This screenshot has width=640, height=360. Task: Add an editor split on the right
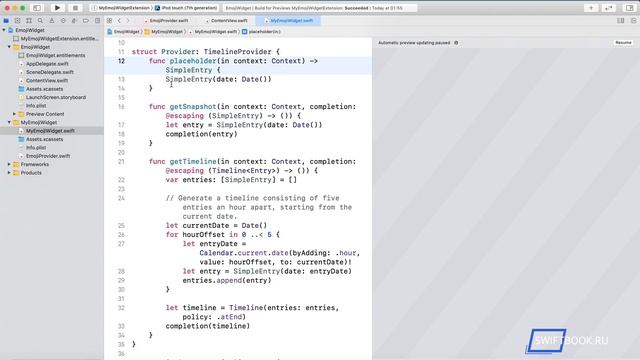[633, 20]
